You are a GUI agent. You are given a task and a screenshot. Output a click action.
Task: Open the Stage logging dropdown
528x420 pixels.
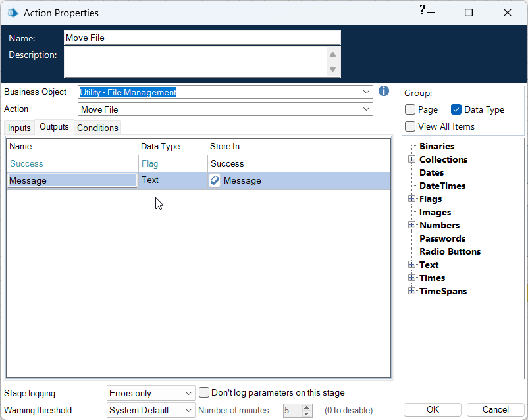(189, 393)
